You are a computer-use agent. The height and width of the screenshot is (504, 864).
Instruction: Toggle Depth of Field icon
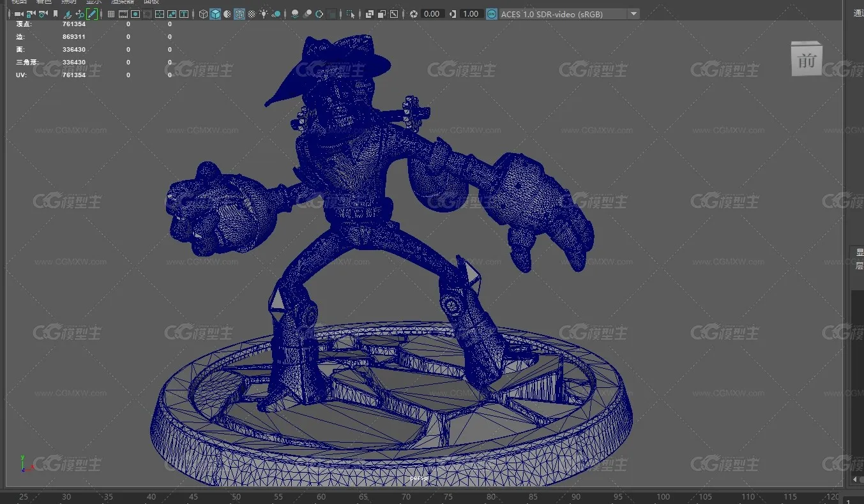coord(331,14)
